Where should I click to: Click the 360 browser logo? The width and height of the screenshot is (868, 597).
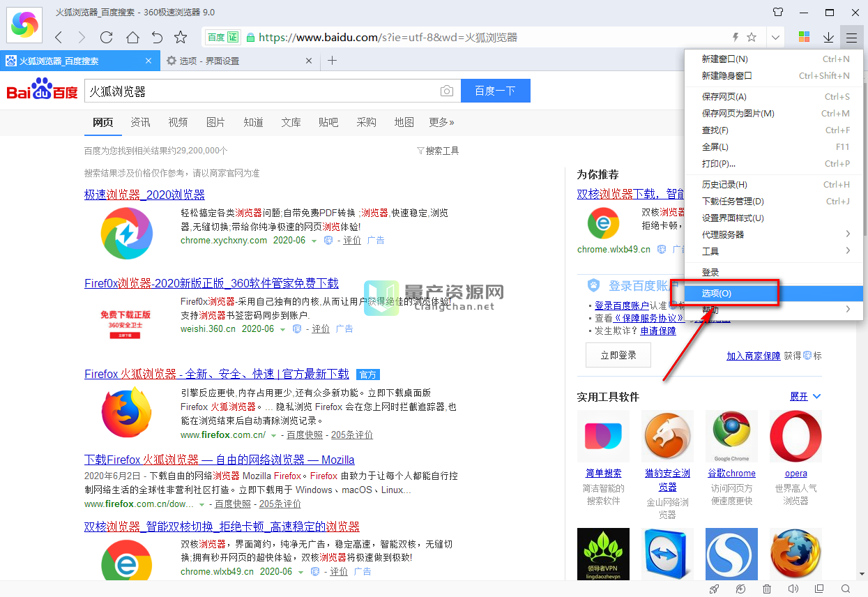pos(25,25)
